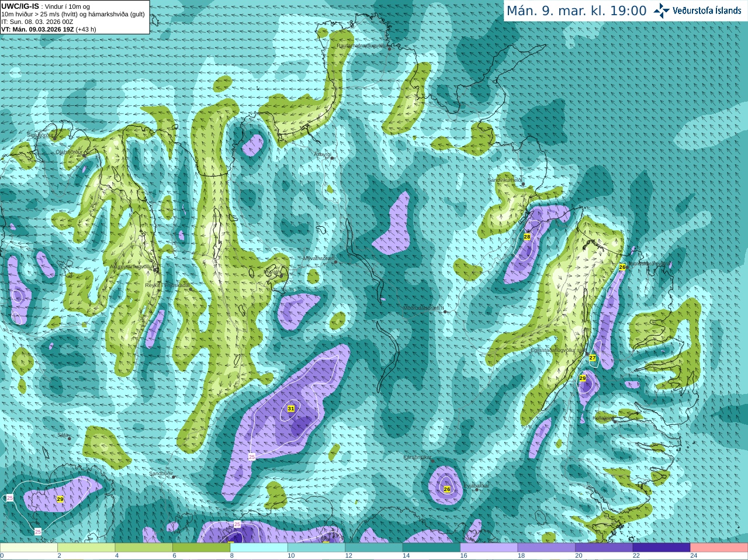Pick the 22–24 m/s dark indigo legend swatch
Viewport: 748px width, 560px height.
[x=662, y=548]
